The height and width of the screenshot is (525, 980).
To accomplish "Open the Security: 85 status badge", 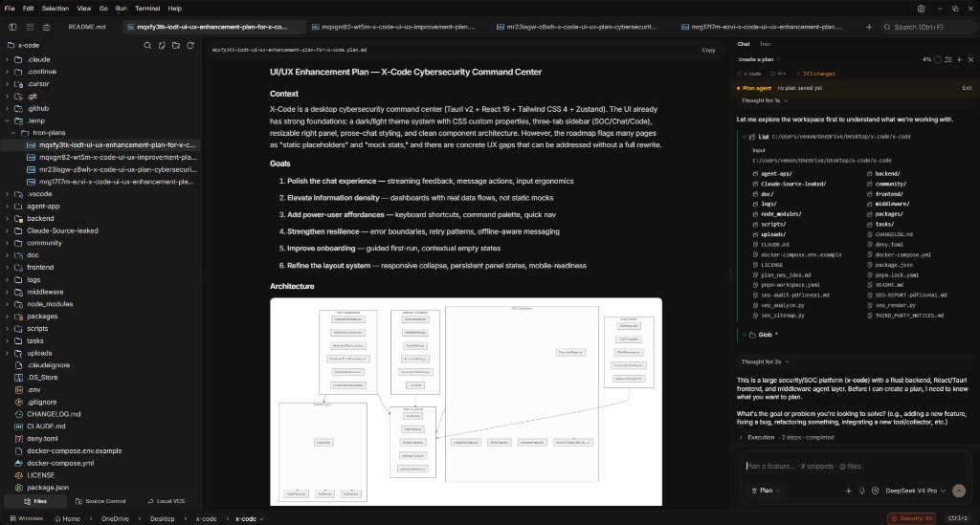I will tap(912, 518).
